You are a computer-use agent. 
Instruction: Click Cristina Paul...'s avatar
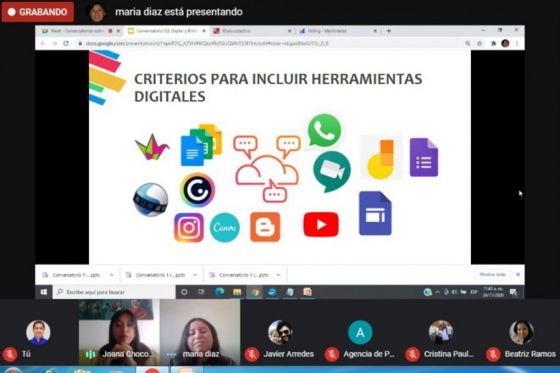tap(441, 332)
